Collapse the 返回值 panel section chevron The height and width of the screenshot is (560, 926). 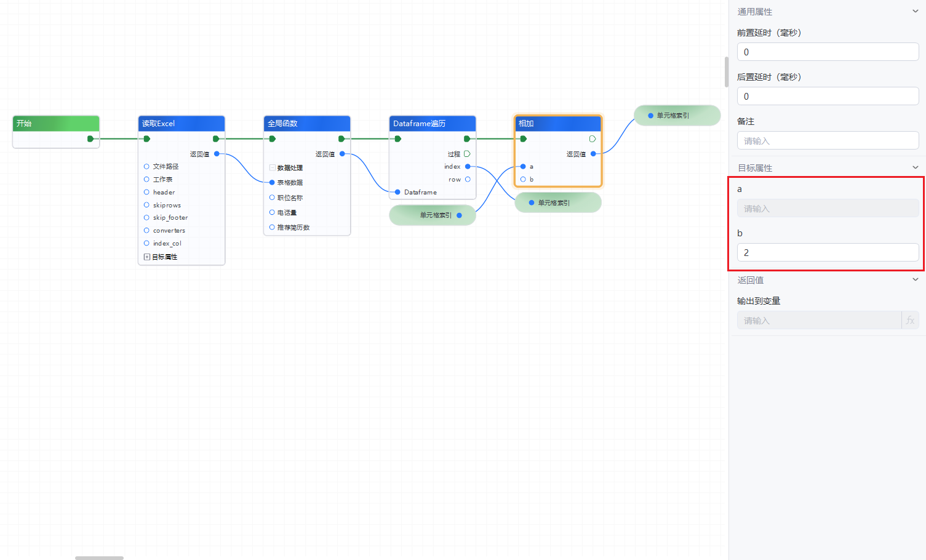click(916, 279)
